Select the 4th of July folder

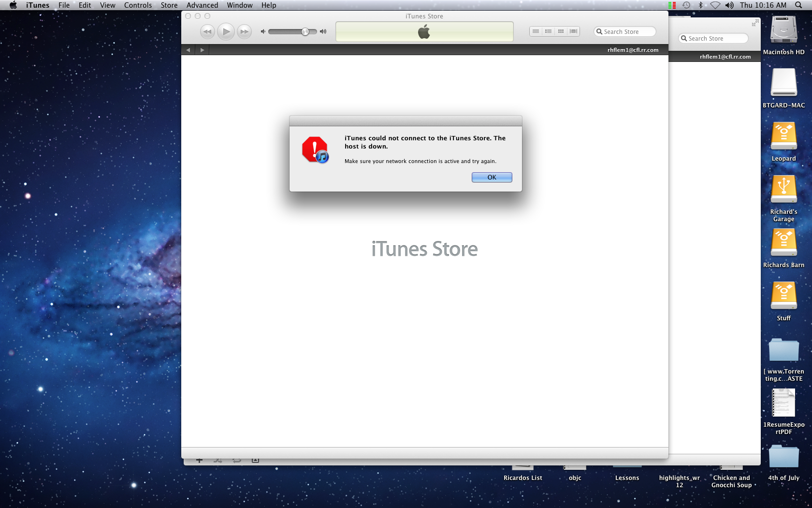783,457
